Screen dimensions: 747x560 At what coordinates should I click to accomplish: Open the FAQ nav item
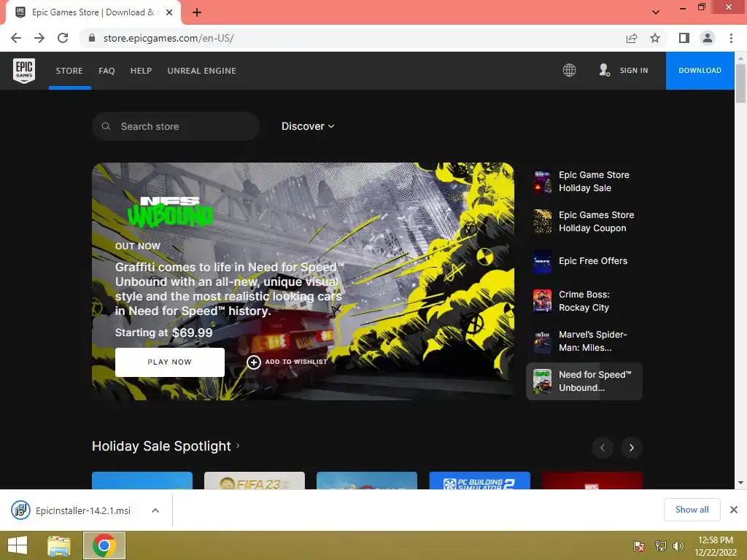click(x=107, y=71)
